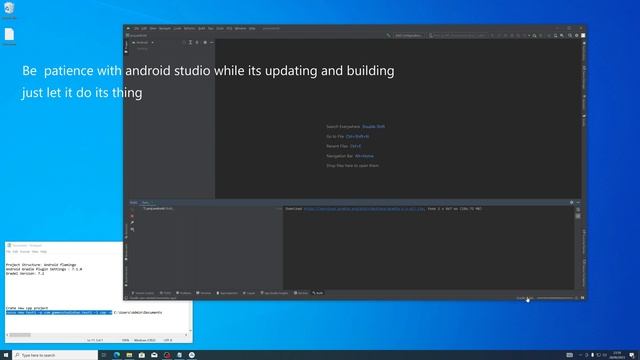640x360 pixels.
Task: Click Collapse All icon in Project panel
Action: point(197,42)
